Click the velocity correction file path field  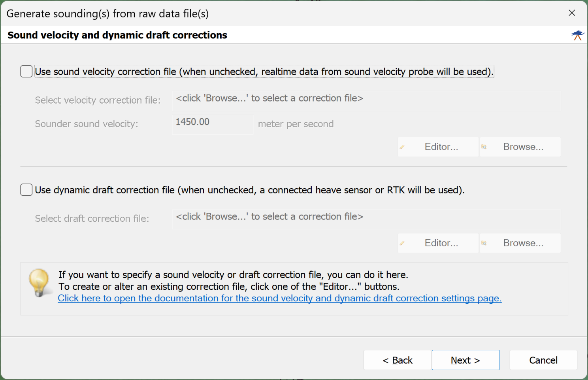coord(366,101)
